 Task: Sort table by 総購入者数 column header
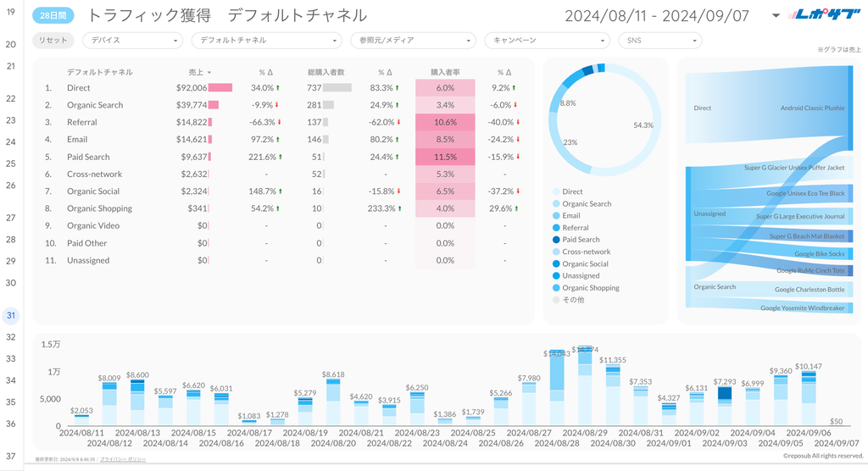tap(326, 73)
